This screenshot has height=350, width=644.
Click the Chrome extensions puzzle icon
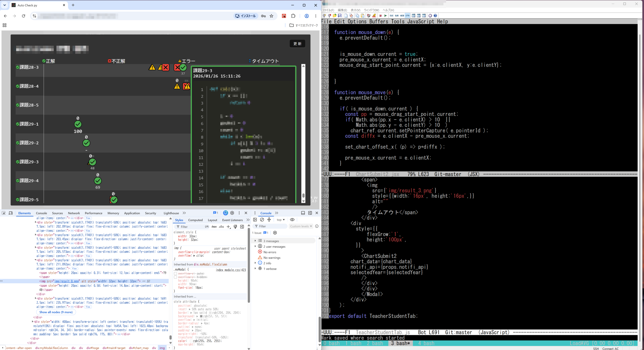tap(293, 16)
